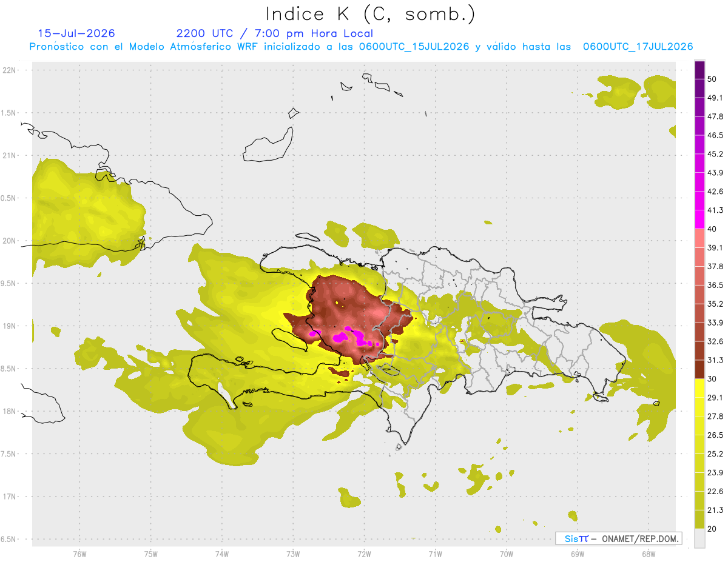Click the longitude label "69W"

[577, 554]
